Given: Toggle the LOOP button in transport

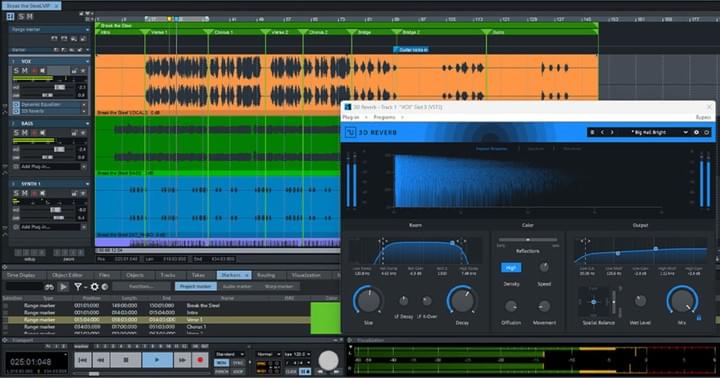Looking at the screenshot, I should [238, 371].
